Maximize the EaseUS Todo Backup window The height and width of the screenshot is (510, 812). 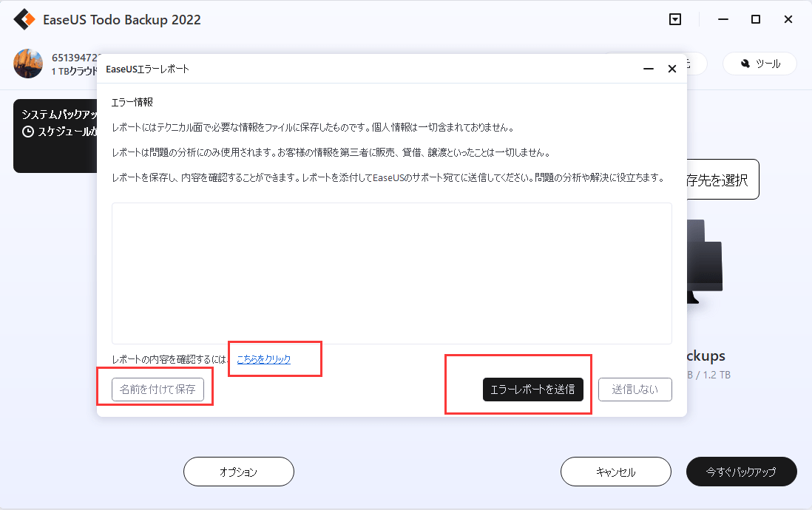pyautogui.click(x=756, y=20)
